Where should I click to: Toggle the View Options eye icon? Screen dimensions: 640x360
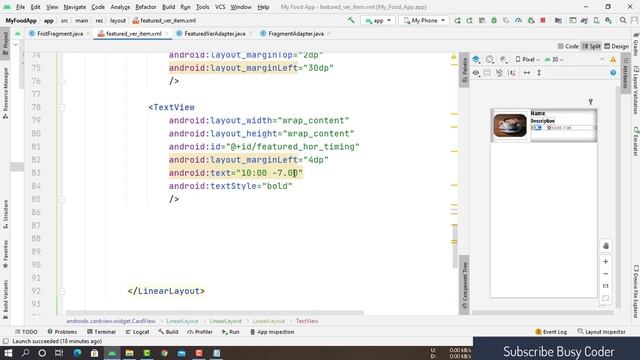(476, 73)
